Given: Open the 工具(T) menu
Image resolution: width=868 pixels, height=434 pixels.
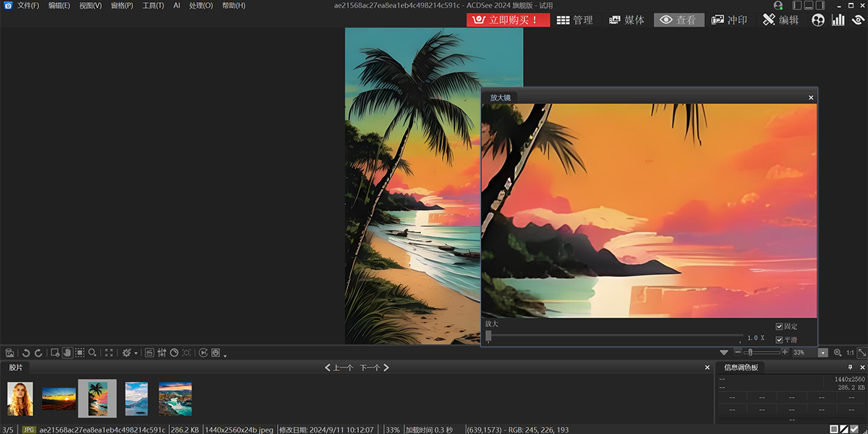Looking at the screenshot, I should pos(153,6).
